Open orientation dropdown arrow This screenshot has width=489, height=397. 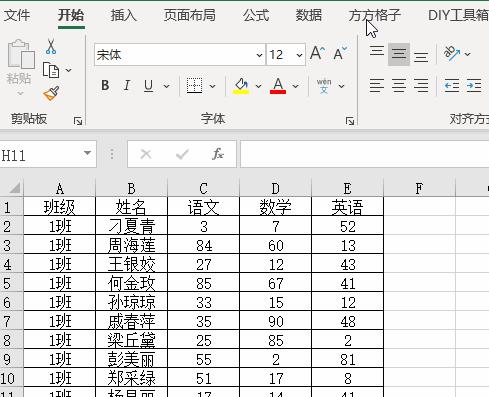pos(468,54)
